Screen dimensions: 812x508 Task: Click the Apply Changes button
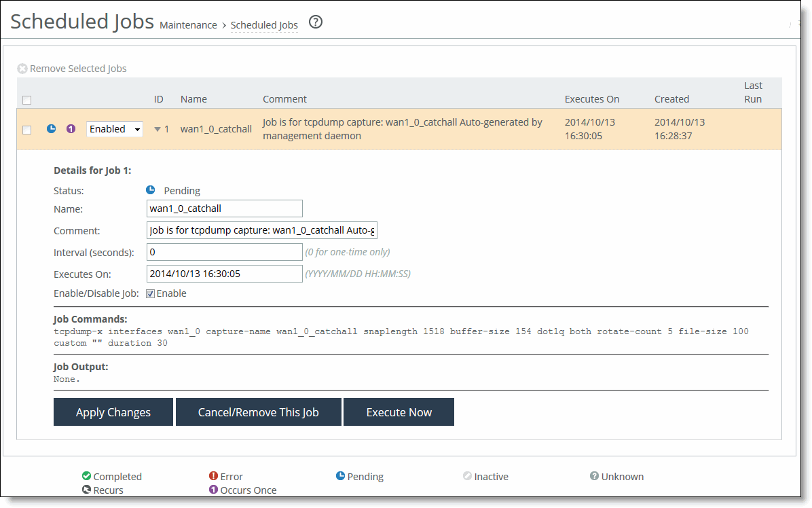point(113,412)
